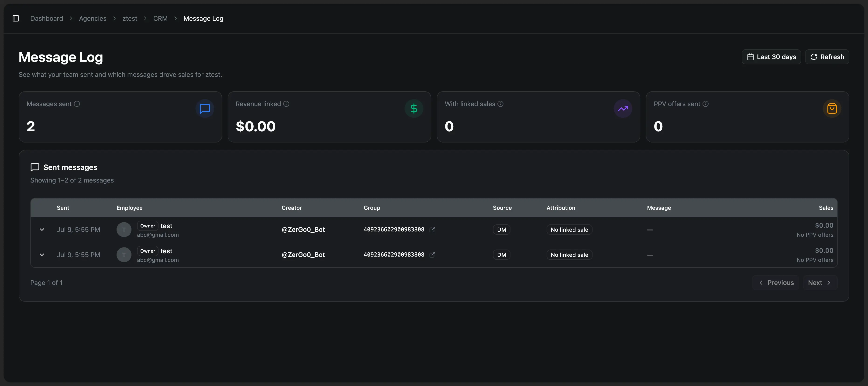868x386 pixels.
Task: Expand the first message row chevron
Action: [42, 230]
